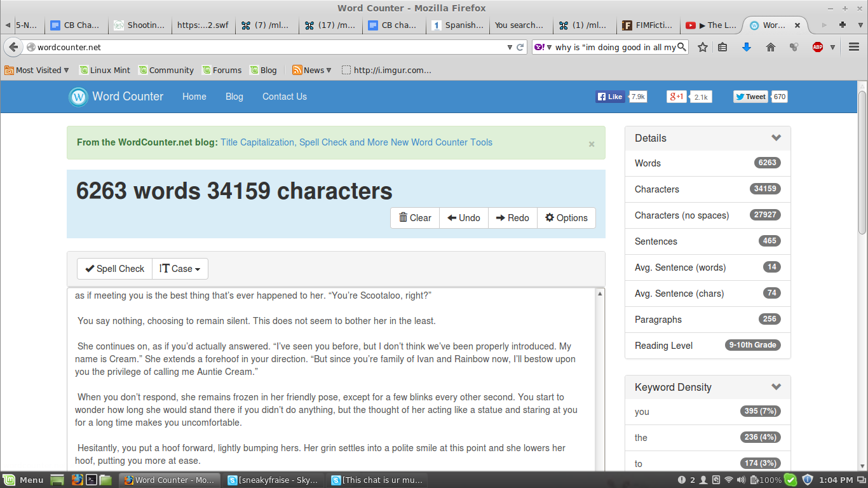
Task: Bookmark this page with the star icon
Action: pyautogui.click(x=703, y=47)
